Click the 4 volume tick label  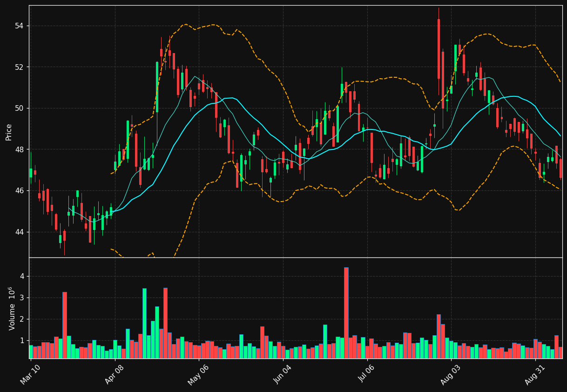[x=22, y=277]
